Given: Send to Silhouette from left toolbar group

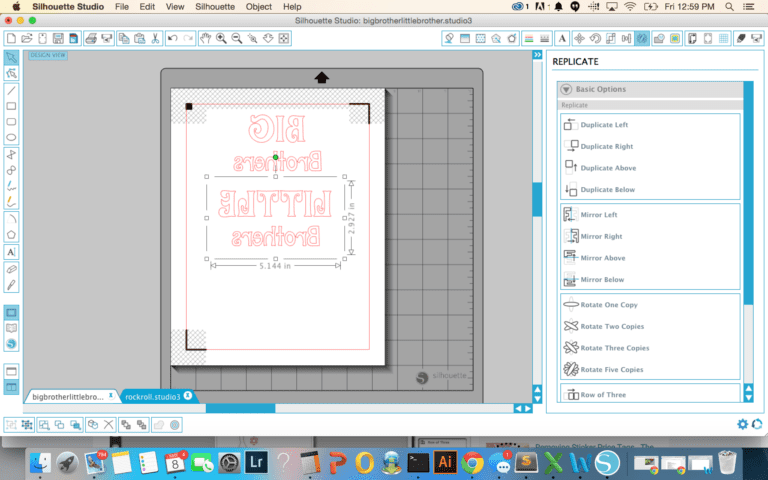Looking at the screenshot, I should pyautogui.click(x=106, y=38).
